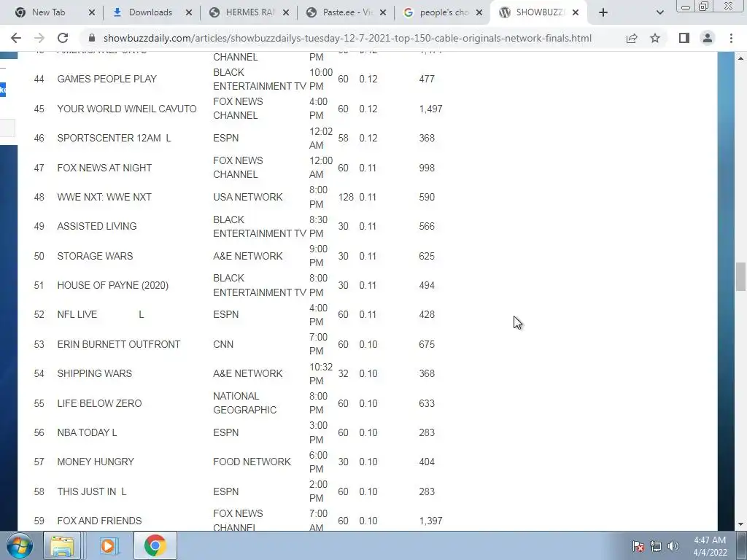The height and width of the screenshot is (560, 747).
Task: Close the people's cho Google tab
Action: tap(479, 12)
